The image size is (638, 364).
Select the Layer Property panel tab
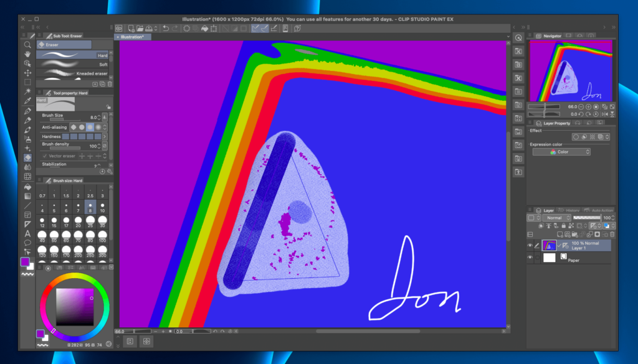coord(553,123)
